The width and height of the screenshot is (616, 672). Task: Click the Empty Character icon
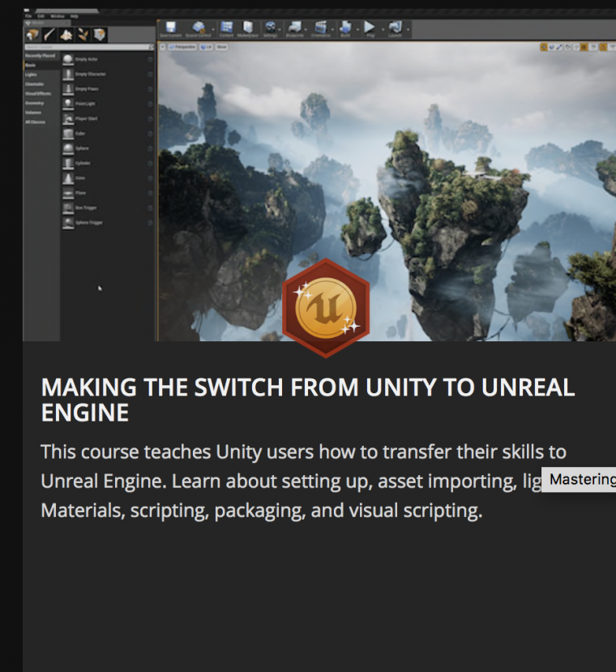click(x=68, y=74)
